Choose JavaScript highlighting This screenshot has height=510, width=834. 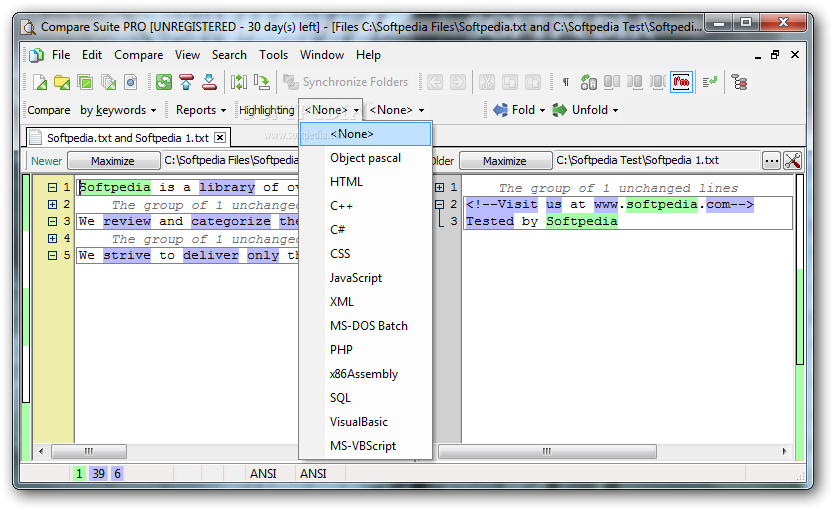(365, 278)
